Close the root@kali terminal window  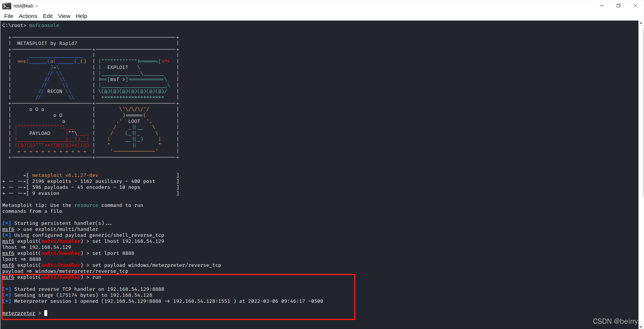(x=635, y=6)
